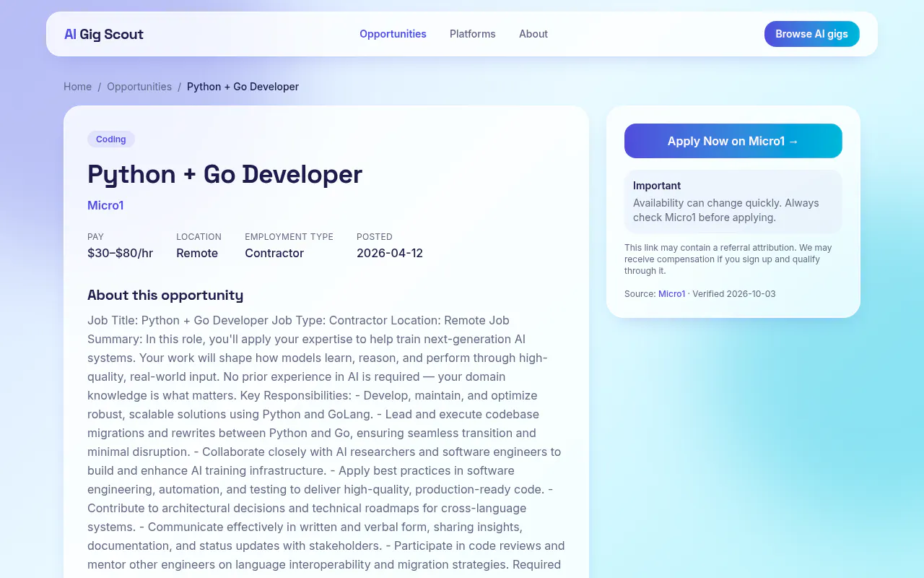Select the $30–$80/hr pay value
924x578 pixels.
pos(120,253)
